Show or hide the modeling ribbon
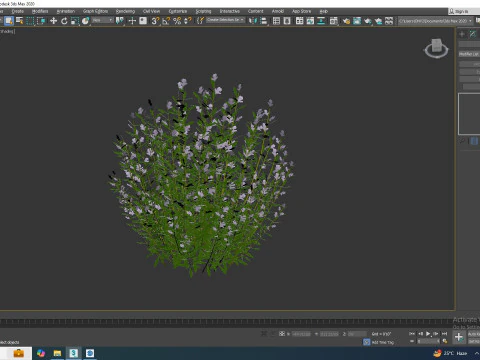The width and height of the screenshot is (480, 360). [300, 21]
